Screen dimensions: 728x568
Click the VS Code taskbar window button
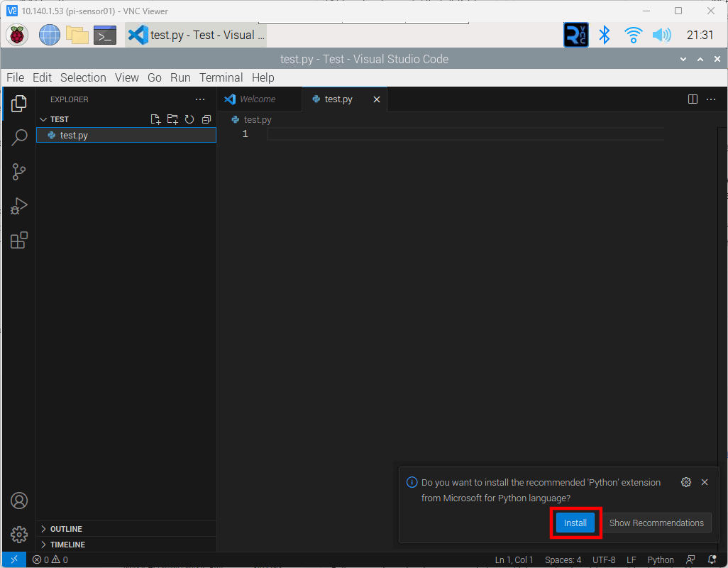[x=196, y=35]
